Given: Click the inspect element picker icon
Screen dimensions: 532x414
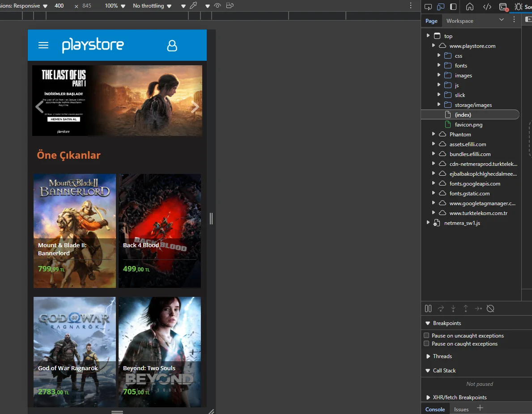Looking at the screenshot, I should click(x=428, y=7).
